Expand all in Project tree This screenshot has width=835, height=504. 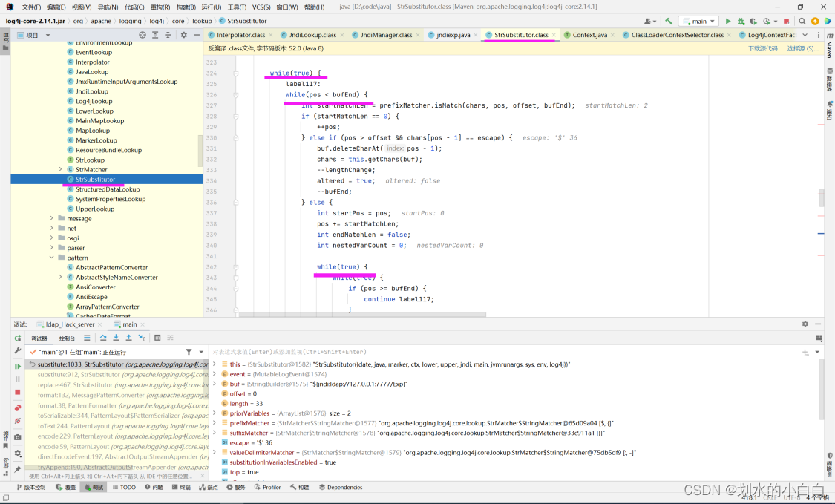point(155,35)
